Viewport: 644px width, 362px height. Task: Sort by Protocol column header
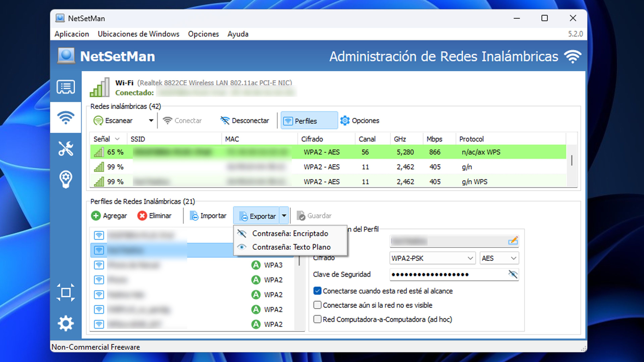pos(511,139)
